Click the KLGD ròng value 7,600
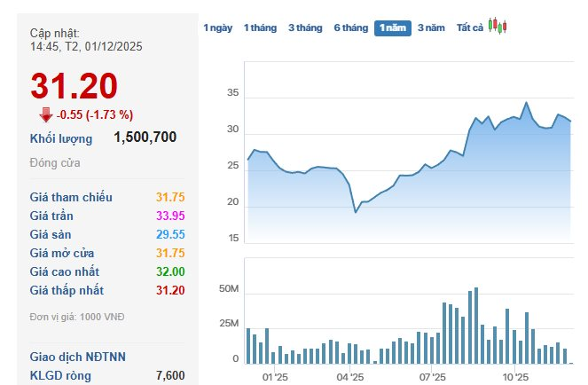588x385 pixels. [170, 375]
